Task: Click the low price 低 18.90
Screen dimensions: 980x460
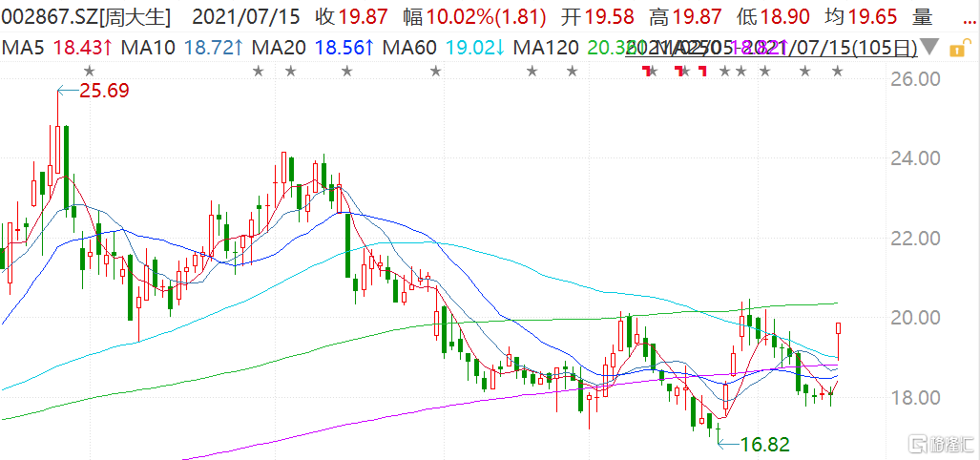Action: click(x=773, y=17)
